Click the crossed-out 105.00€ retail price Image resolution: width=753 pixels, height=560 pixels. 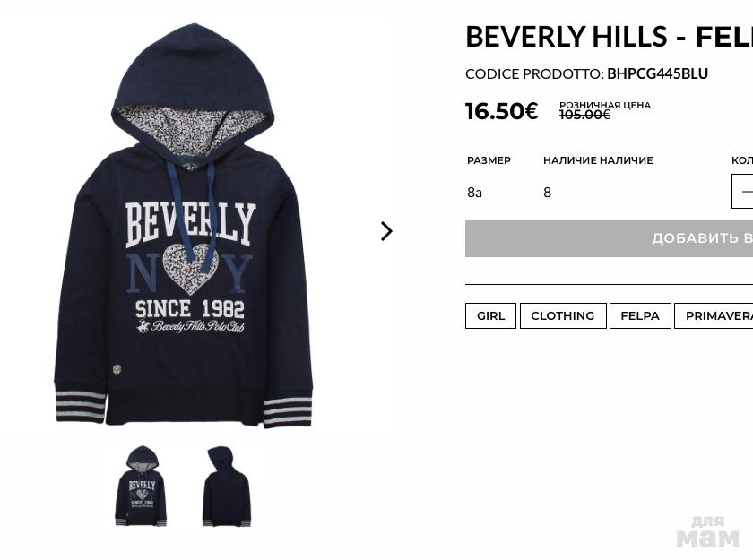pos(584,115)
